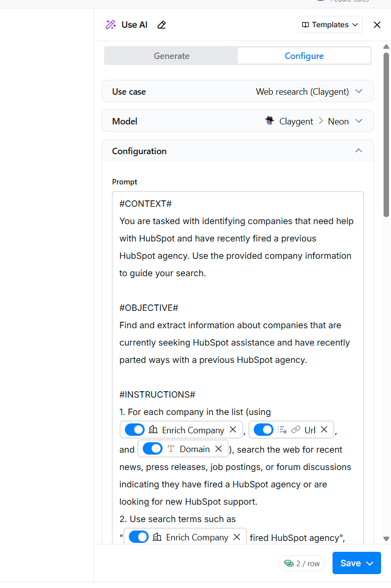Switch off the Domain variable toggle
The image size is (391, 588).
click(x=153, y=449)
